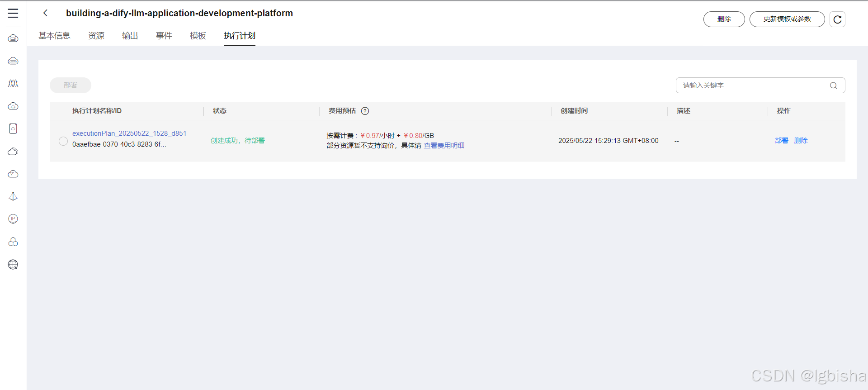Open the three-hexagon cluster sidebar icon

[x=13, y=242]
